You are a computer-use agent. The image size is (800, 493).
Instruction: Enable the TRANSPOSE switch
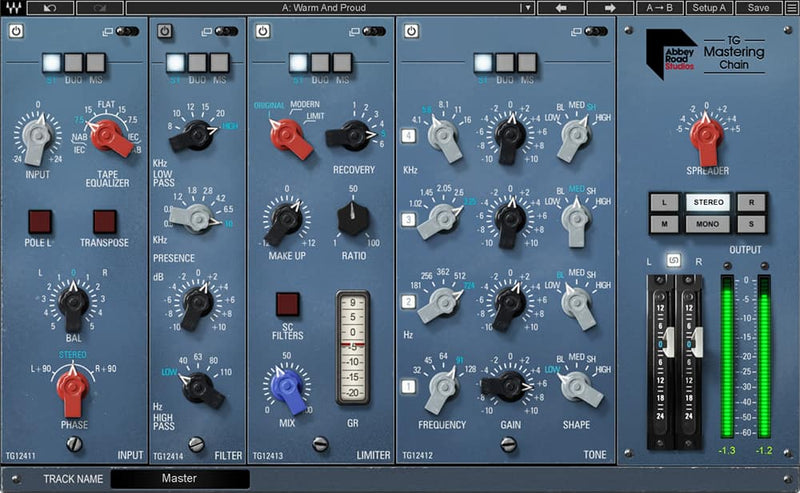[106, 222]
